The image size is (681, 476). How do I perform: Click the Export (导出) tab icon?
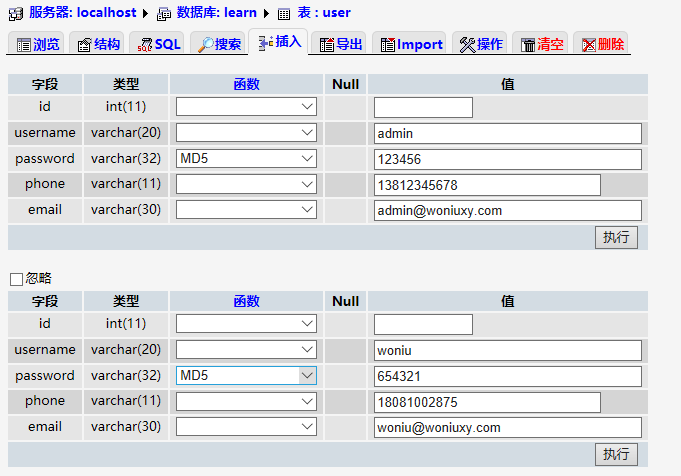[x=326, y=45]
